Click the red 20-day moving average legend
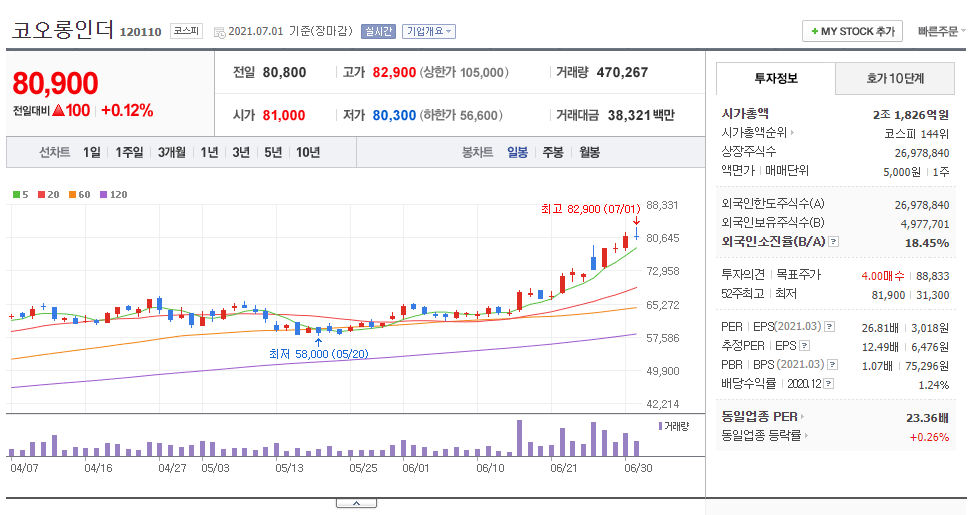 pos(48,194)
